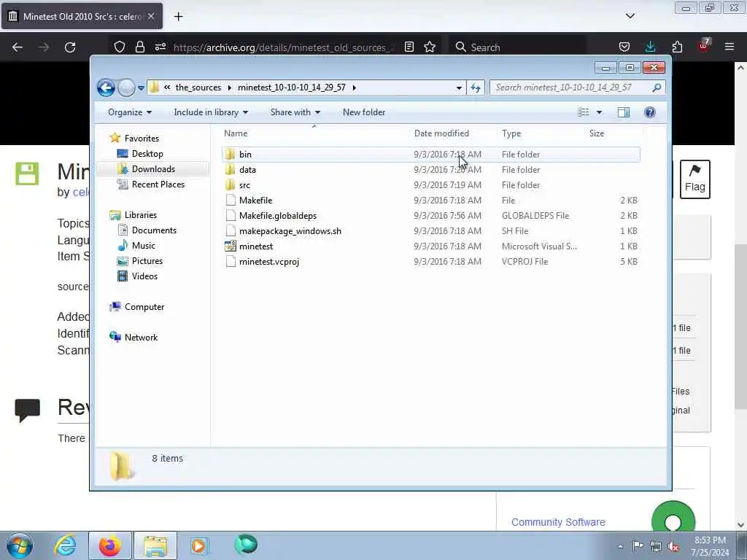The image size is (747, 560).
Task: Click the Firefox shield tracking protection icon
Action: 120,47
